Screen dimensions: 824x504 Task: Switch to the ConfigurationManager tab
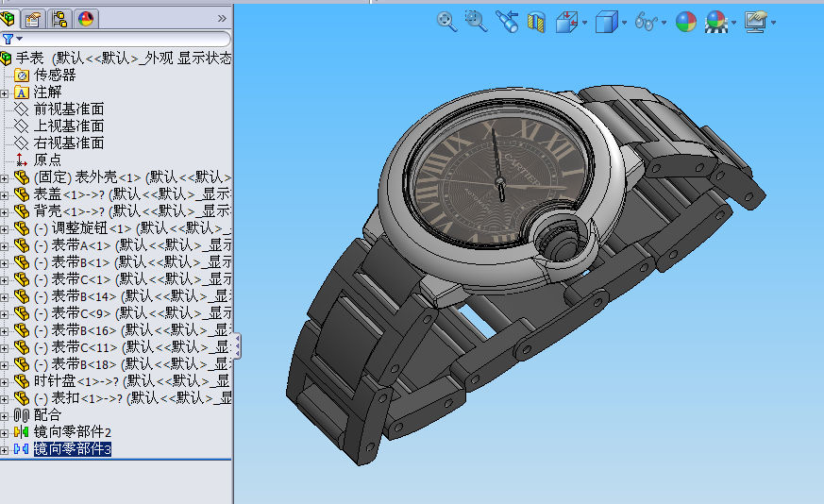[59, 20]
